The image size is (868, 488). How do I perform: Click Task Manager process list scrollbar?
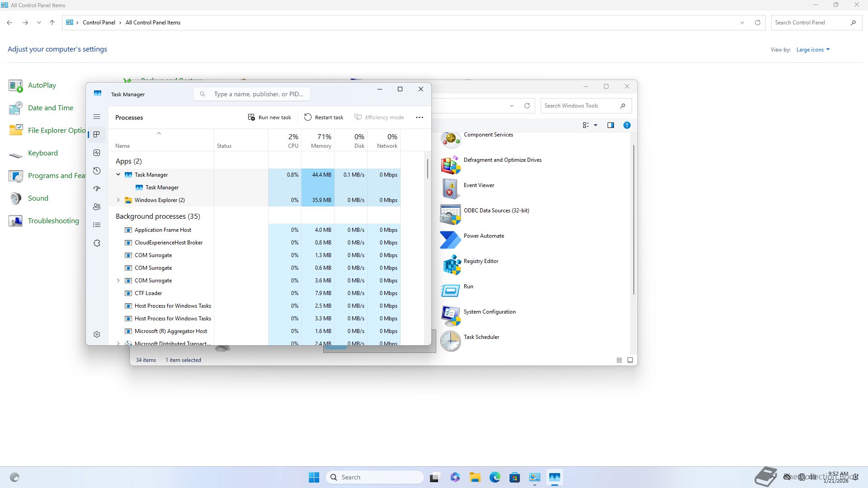(x=427, y=169)
